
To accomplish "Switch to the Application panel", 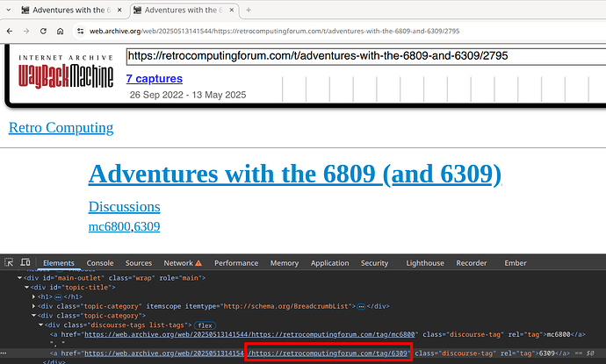I will click(x=329, y=263).
